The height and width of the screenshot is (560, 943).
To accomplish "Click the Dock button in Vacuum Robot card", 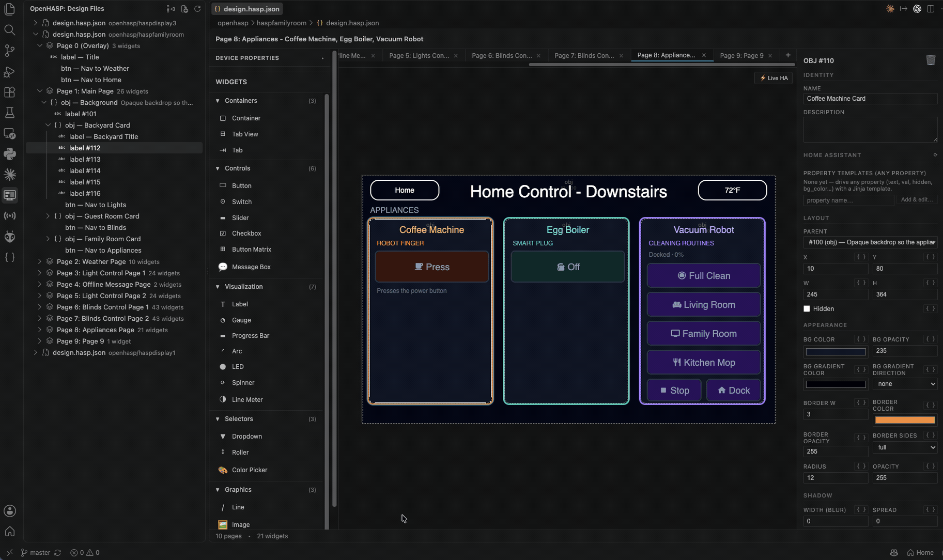I will [x=733, y=391].
